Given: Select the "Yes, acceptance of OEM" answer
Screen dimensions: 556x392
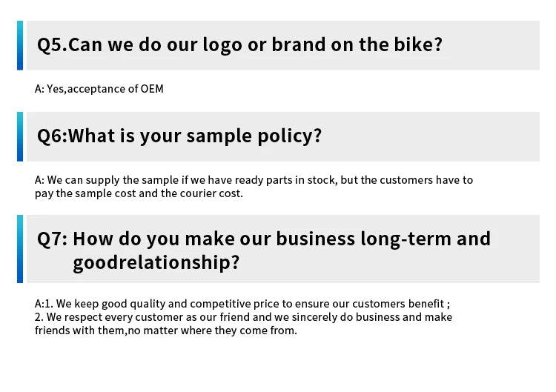Looking at the screenshot, I should (99, 89).
